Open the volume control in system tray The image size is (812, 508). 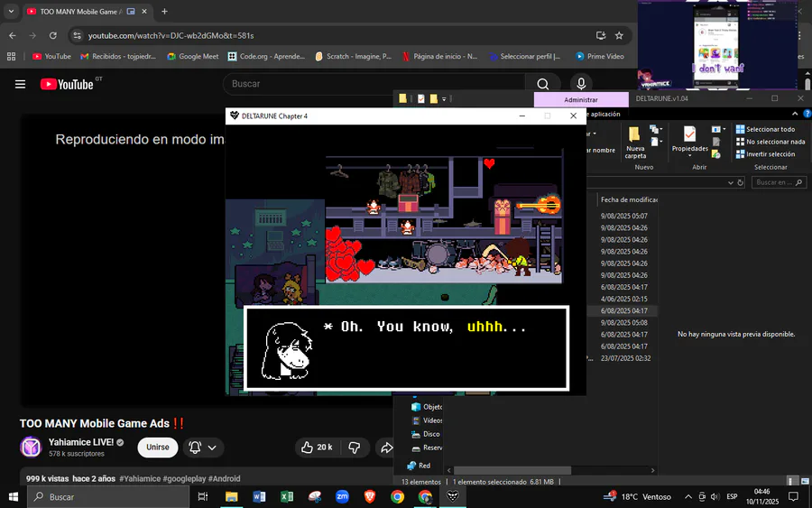715,497
